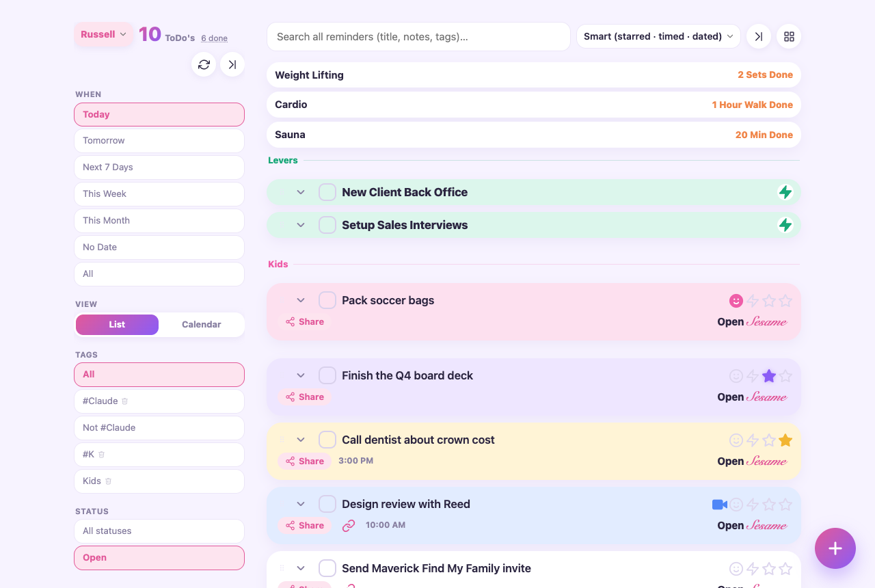Click trash icon beside Kids tag
Screen dimensions: 875x588
108,481
